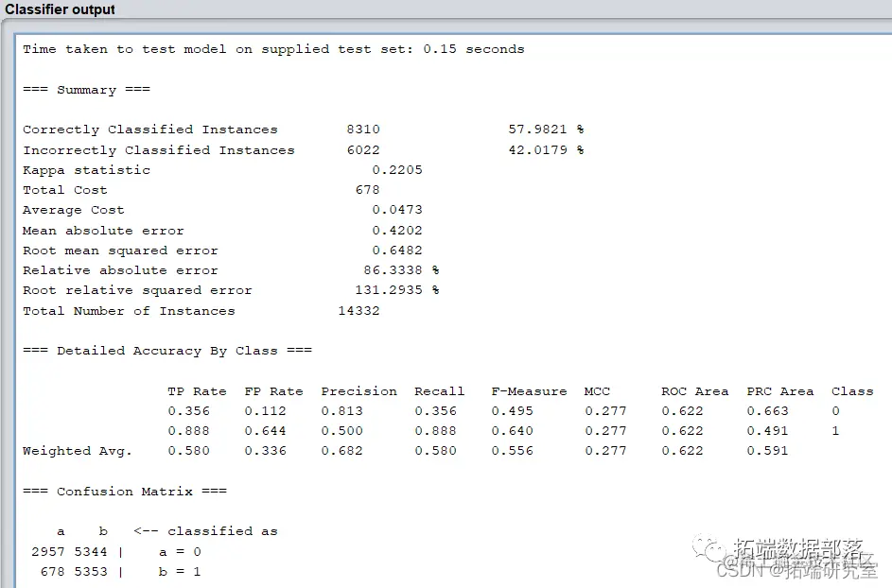Viewport: 892px width, 588px height.
Task: Click the 'FP Rate' column header
Action: (x=273, y=391)
